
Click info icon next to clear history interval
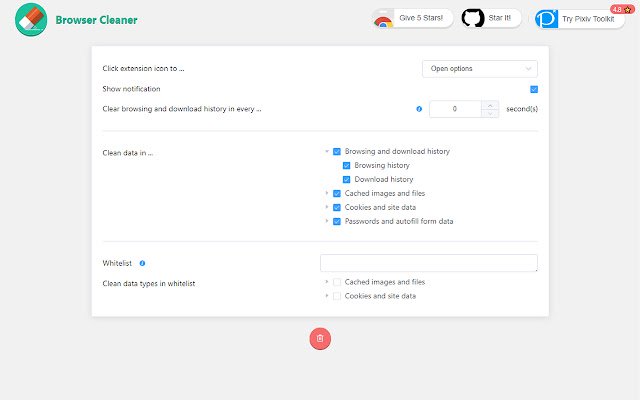tap(419, 109)
